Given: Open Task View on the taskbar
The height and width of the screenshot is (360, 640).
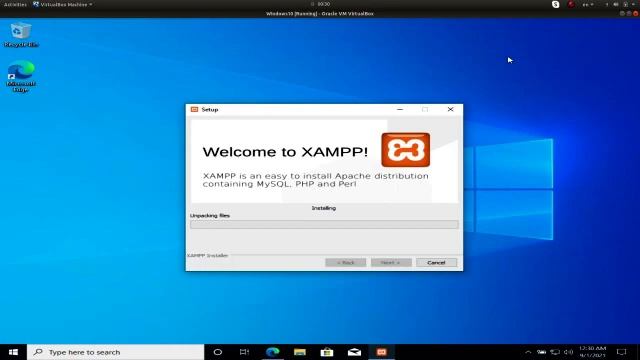Looking at the screenshot, I should pyautogui.click(x=244, y=352).
